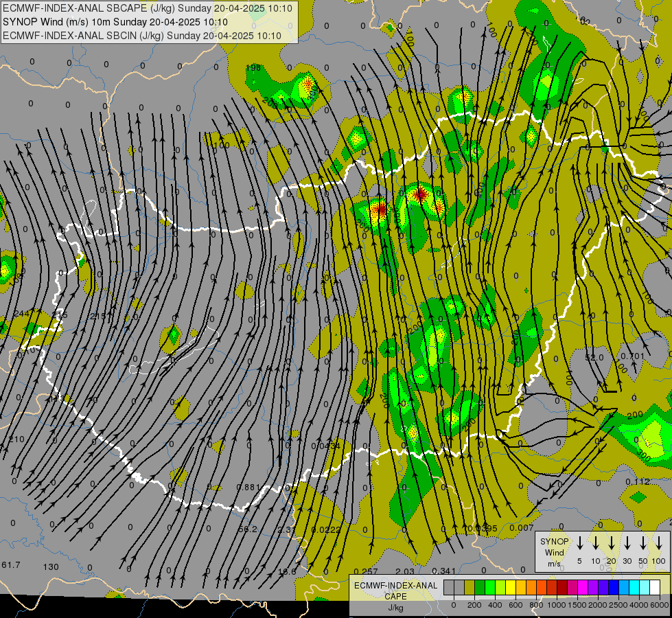Click the 0.341 value on the map
Screen dimensions: 672x618
[443, 571]
